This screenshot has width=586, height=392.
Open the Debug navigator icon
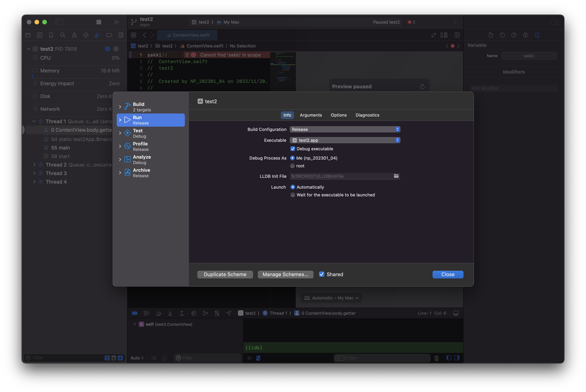click(x=97, y=35)
